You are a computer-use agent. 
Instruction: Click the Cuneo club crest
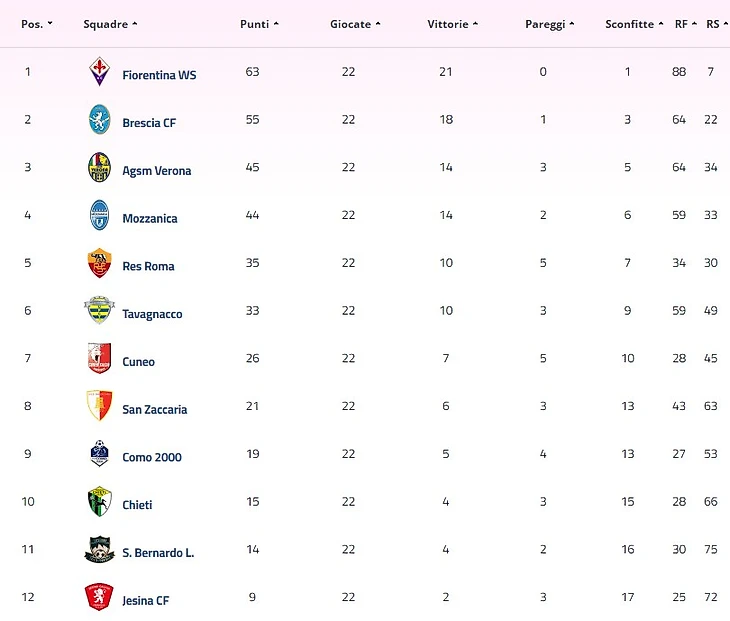[x=99, y=359]
